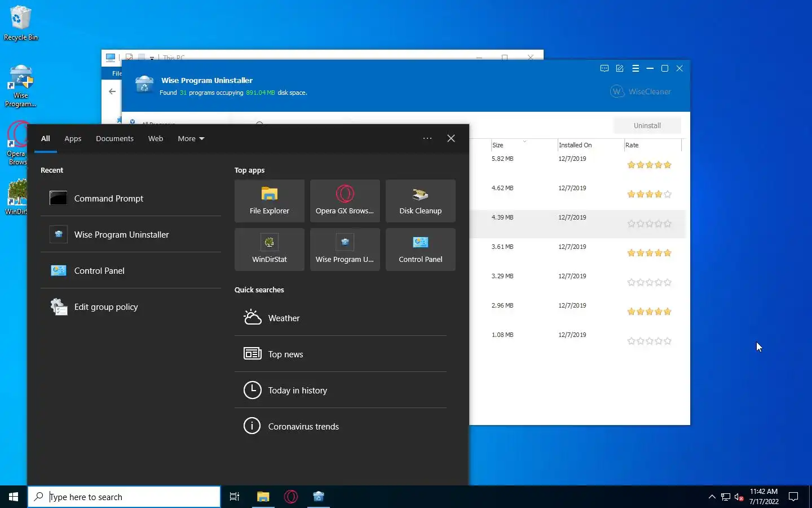
Task: Open the search panel options ellipsis
Action: pos(427,138)
